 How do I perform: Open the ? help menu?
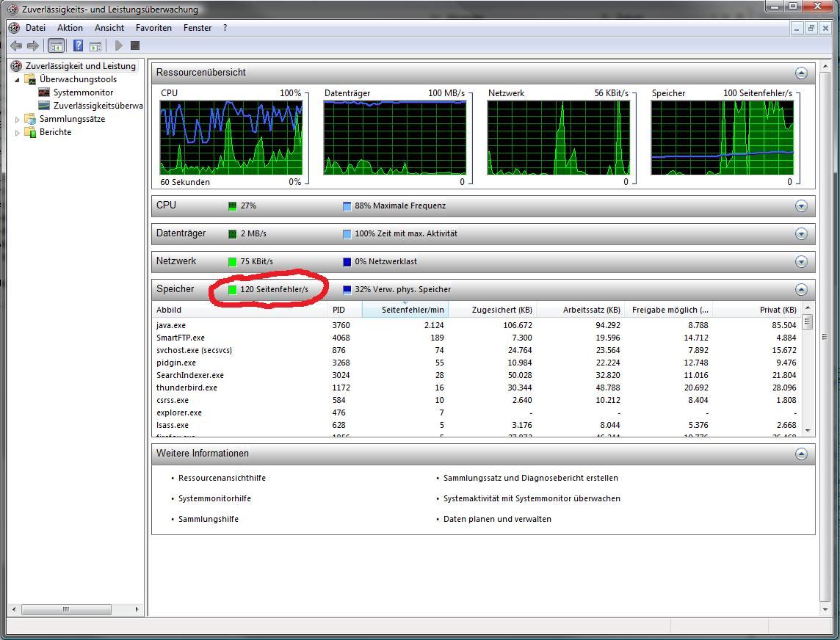(x=225, y=28)
